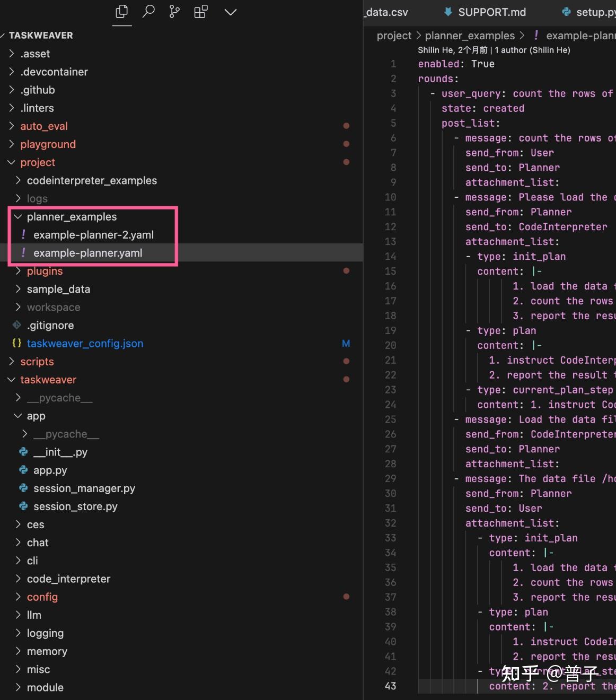The width and height of the screenshot is (616, 700).
Task: Click the Python icon beside session_manager.py
Action: tap(23, 488)
